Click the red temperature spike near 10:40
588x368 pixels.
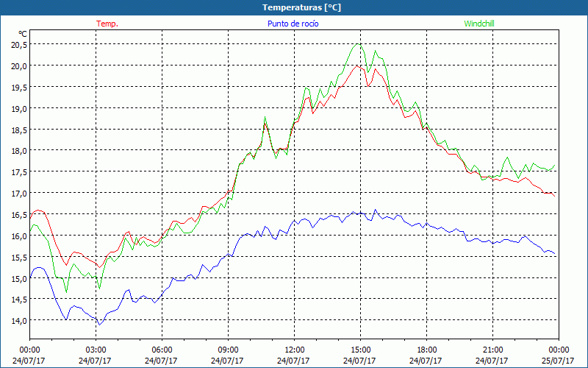point(265,124)
